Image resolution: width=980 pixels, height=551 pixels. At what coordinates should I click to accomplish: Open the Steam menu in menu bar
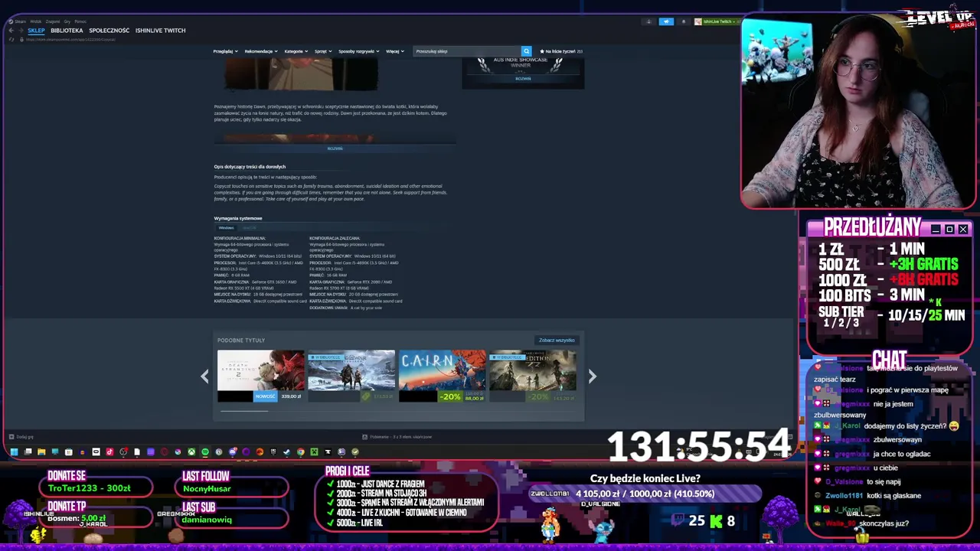pyautogui.click(x=20, y=21)
